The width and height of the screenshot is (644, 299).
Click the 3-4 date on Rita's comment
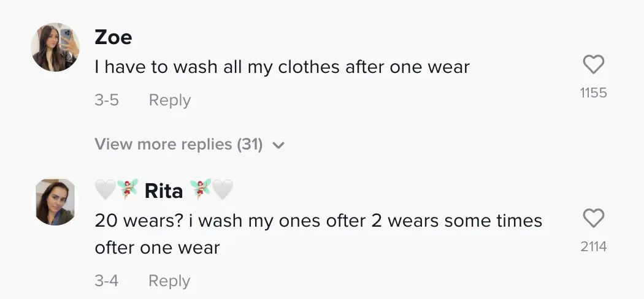tap(107, 281)
